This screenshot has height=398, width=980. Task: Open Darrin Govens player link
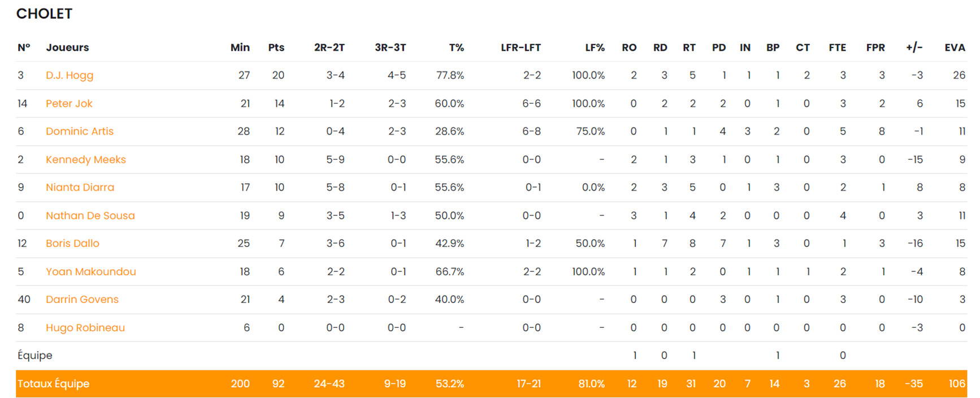[x=82, y=299]
